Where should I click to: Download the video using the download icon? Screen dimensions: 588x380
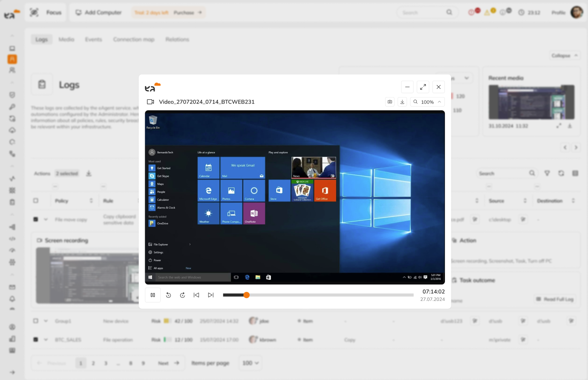coord(402,102)
